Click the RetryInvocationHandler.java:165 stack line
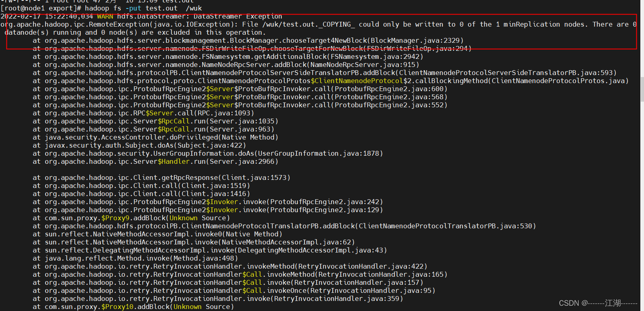The image size is (644, 311). [x=240, y=274]
